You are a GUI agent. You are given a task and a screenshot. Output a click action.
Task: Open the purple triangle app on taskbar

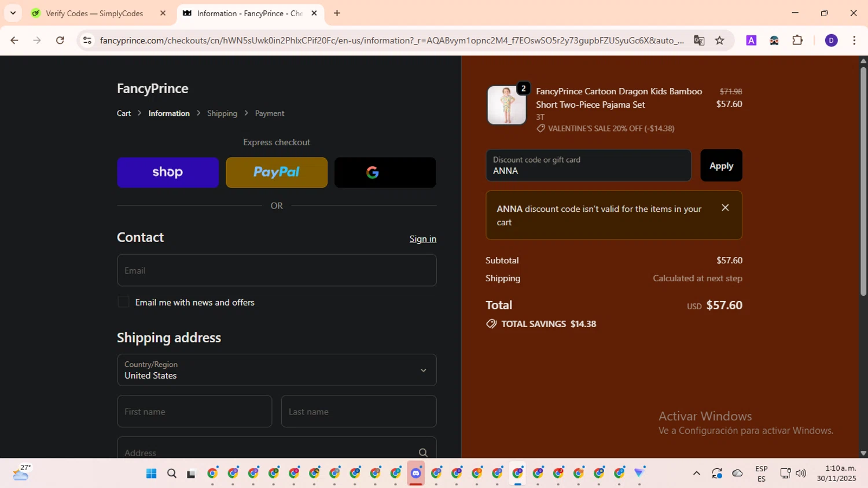639,473
